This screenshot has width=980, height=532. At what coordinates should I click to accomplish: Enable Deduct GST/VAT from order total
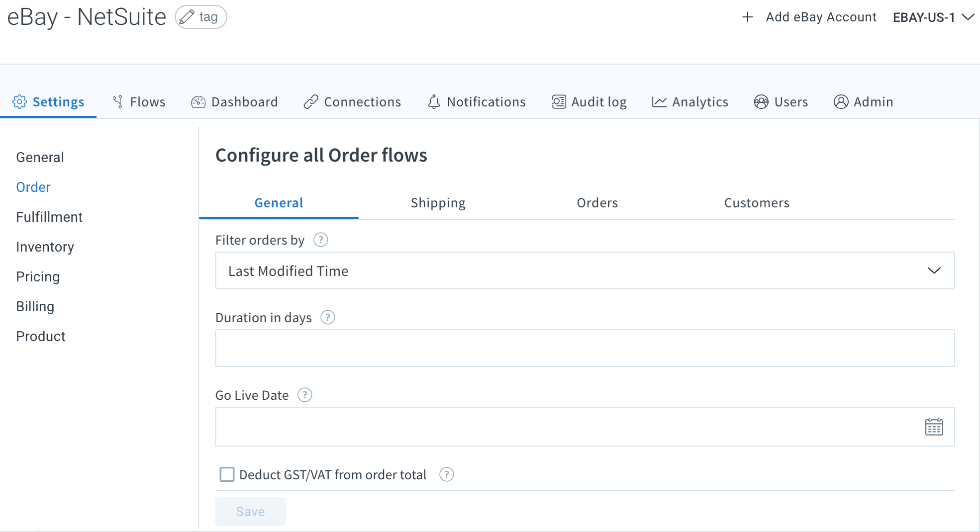coord(227,474)
